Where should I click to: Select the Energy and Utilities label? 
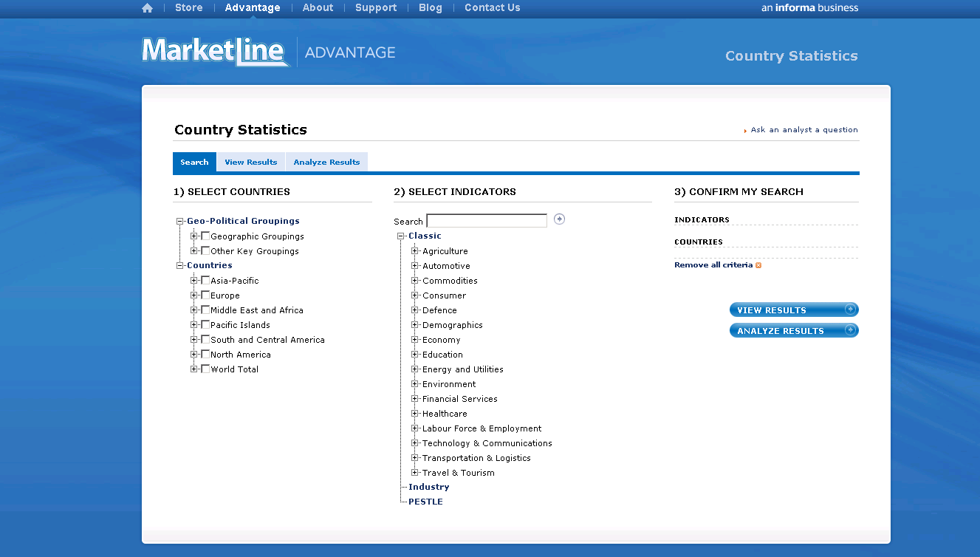[463, 369]
